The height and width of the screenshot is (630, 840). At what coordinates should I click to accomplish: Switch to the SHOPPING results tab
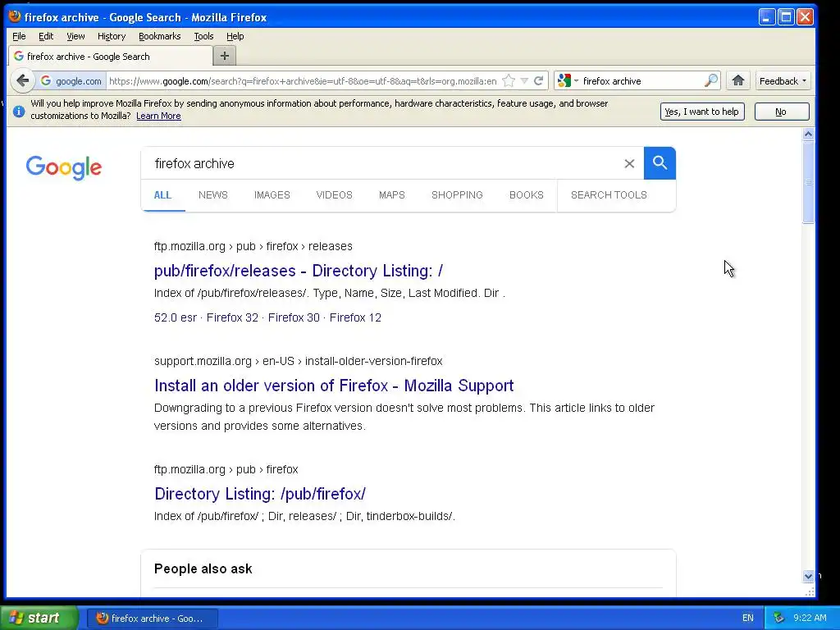click(x=457, y=195)
